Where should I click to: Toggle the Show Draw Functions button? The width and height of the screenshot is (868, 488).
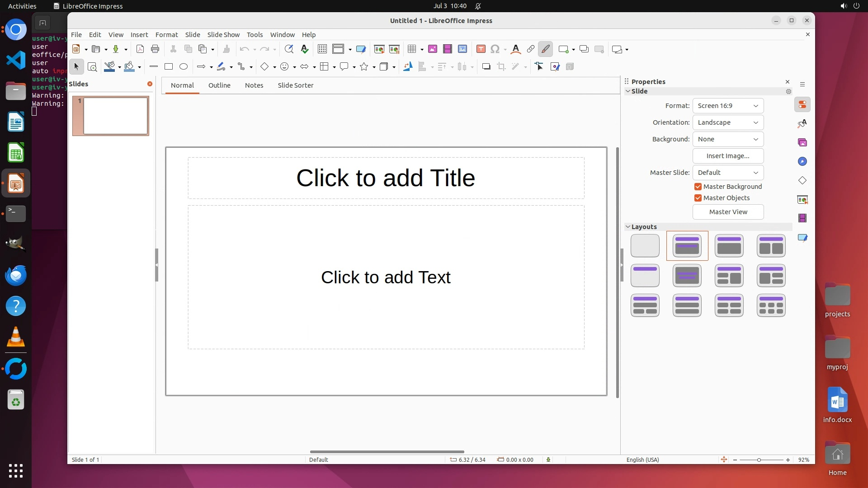[546, 49]
